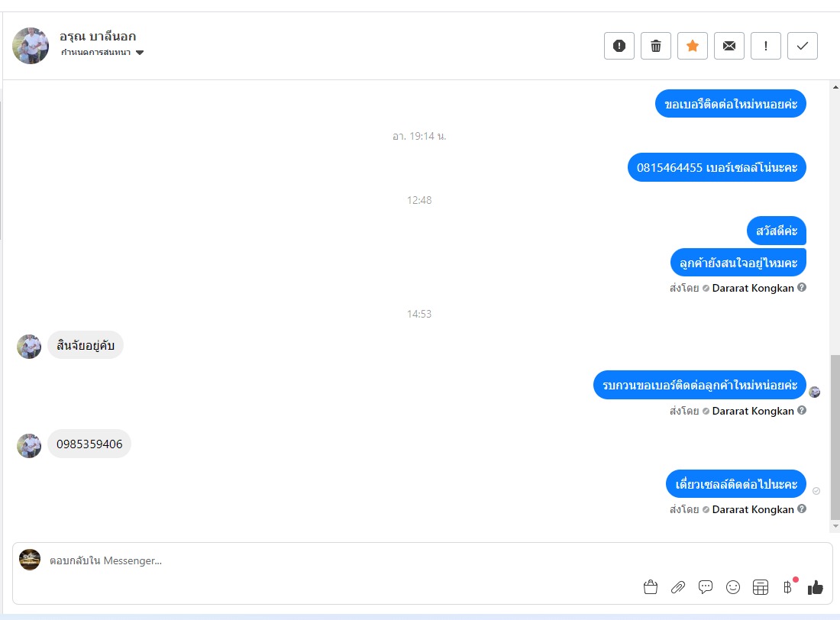Image resolution: width=840 pixels, height=620 pixels.
Task: Attach a file using the paperclip icon
Action: pyautogui.click(x=677, y=587)
